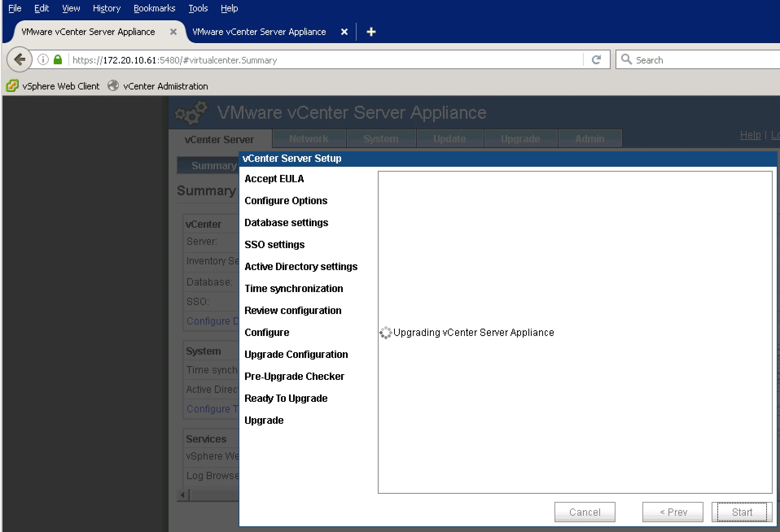Click the Help link at the top right
780x532 pixels.
[x=750, y=135]
